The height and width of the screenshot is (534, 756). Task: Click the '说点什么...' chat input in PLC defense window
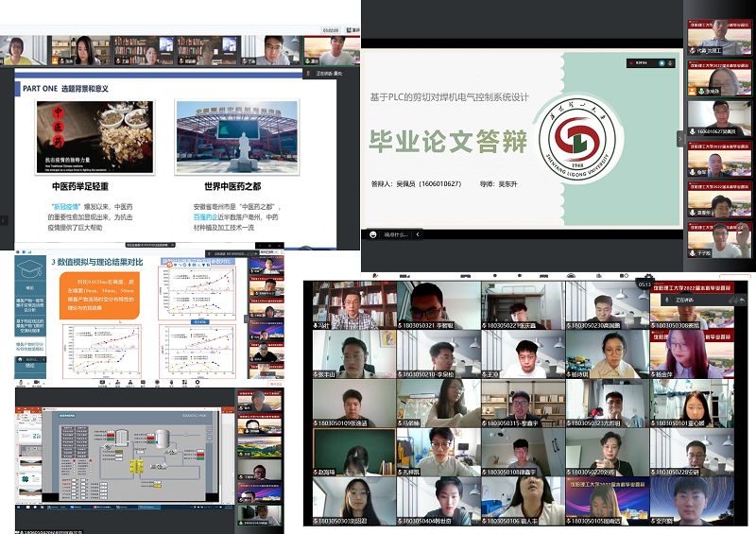396,234
